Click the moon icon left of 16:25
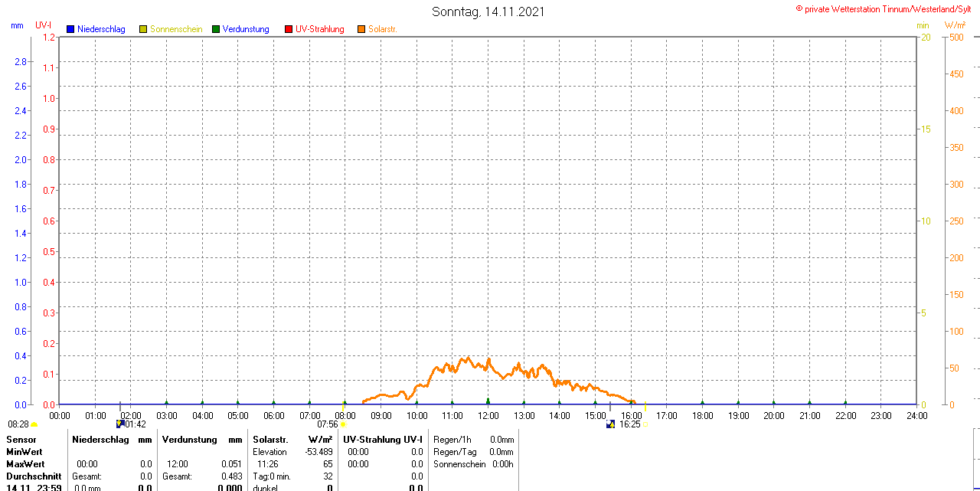 610,424
